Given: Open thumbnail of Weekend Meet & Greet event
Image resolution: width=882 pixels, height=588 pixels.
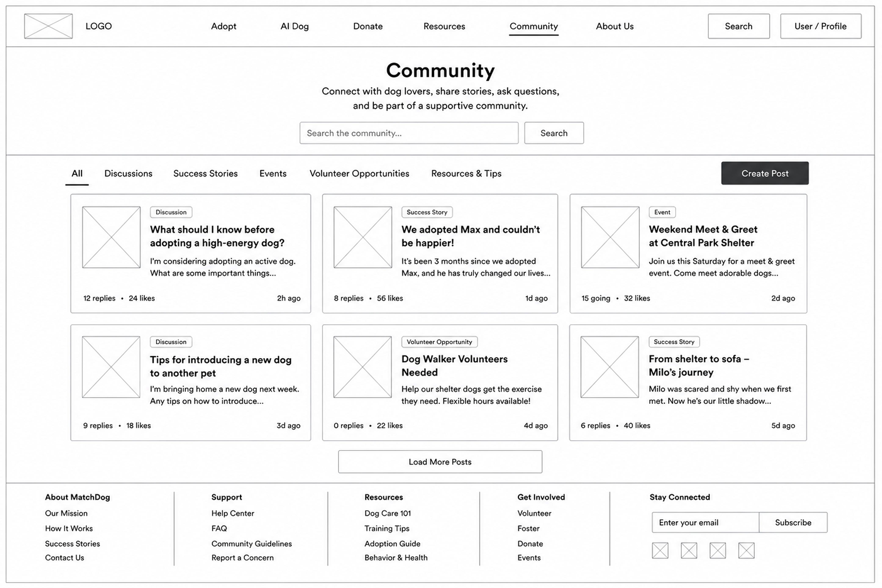Looking at the screenshot, I should [x=610, y=237].
